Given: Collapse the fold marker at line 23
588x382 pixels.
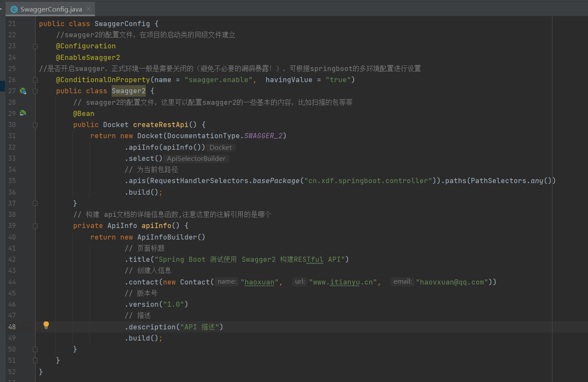Looking at the screenshot, I should tap(35, 46).
